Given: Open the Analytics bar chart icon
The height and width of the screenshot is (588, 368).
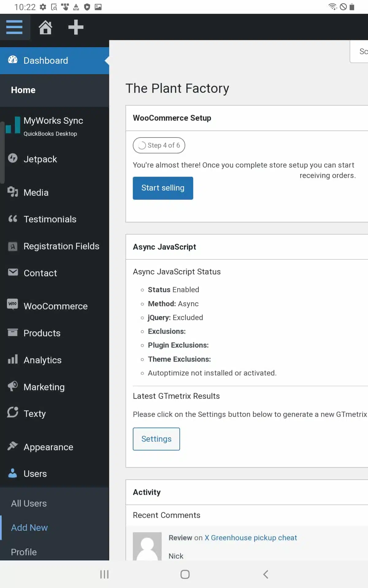Looking at the screenshot, I should [x=13, y=359].
